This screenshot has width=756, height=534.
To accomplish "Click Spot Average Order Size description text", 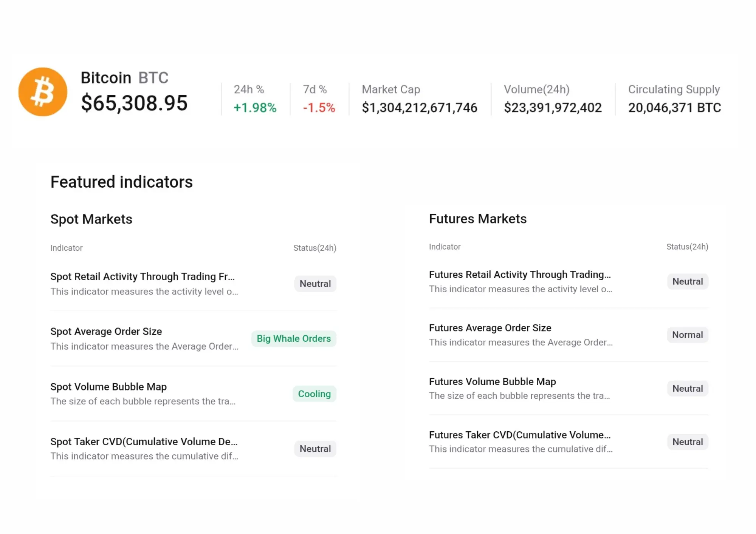I will [144, 346].
